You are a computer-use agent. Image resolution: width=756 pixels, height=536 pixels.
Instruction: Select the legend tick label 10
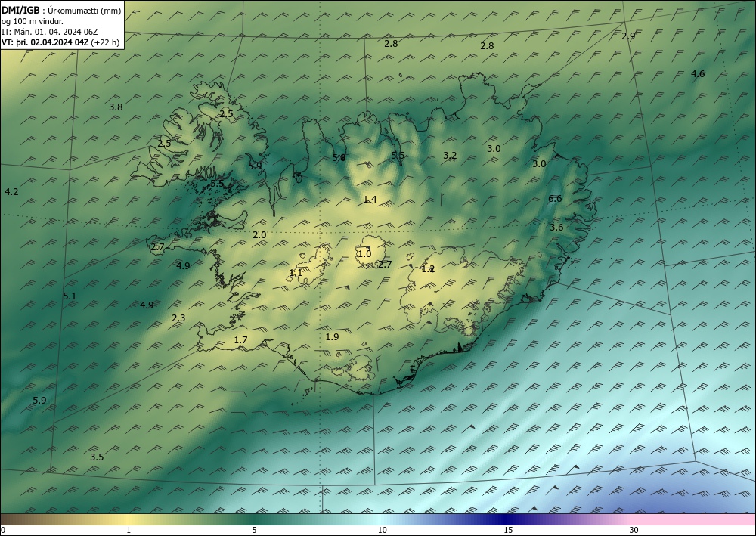pyautogui.click(x=382, y=531)
